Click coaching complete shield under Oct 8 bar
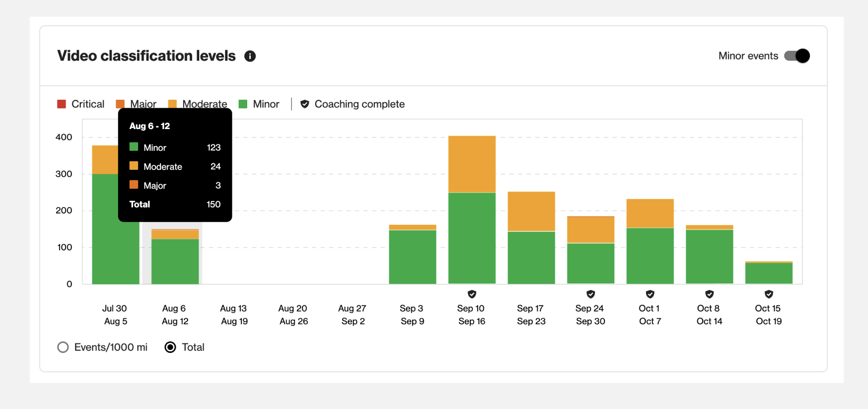868x409 pixels. click(x=709, y=294)
